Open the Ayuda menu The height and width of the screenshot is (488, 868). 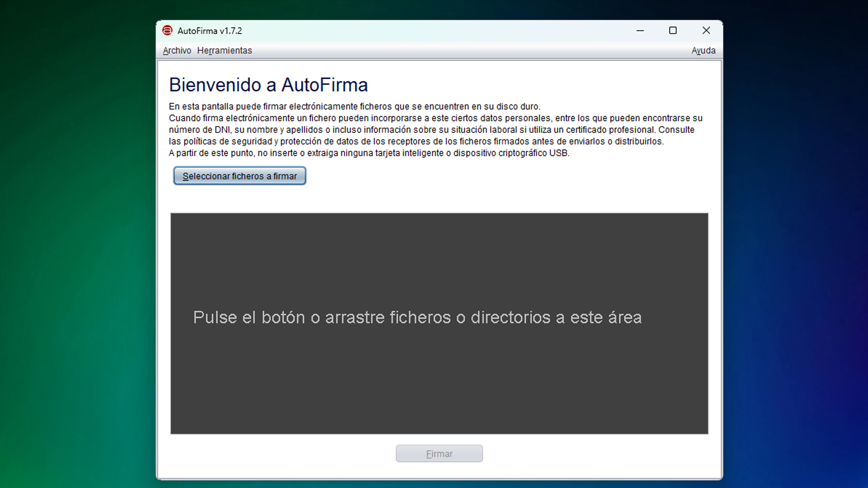(703, 51)
